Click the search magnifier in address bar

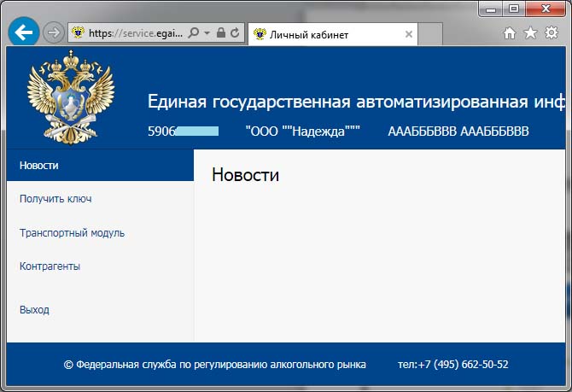(x=193, y=33)
